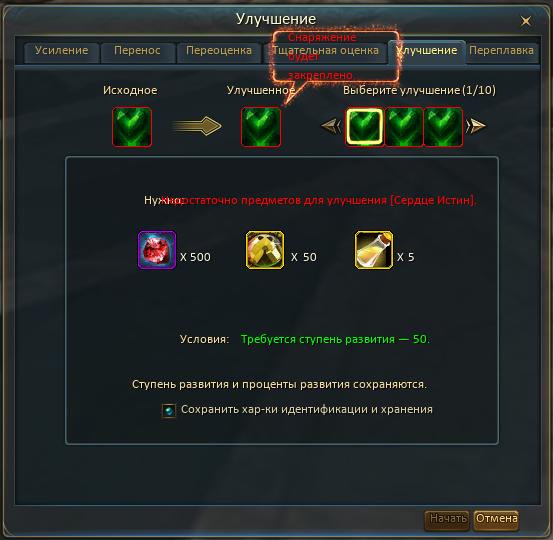Click the upgraded green heart item under Улучшенное
Image resolution: width=553 pixels, height=540 pixels.
[261, 127]
